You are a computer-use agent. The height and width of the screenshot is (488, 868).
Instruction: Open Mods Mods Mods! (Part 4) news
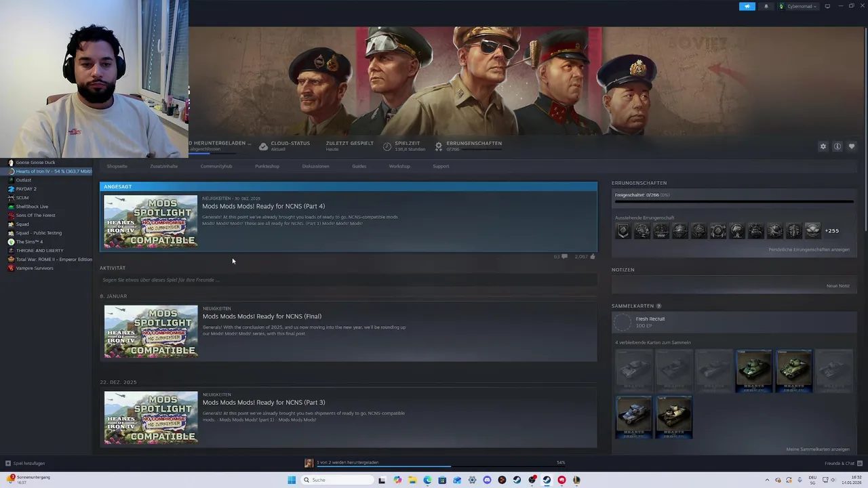(263, 206)
